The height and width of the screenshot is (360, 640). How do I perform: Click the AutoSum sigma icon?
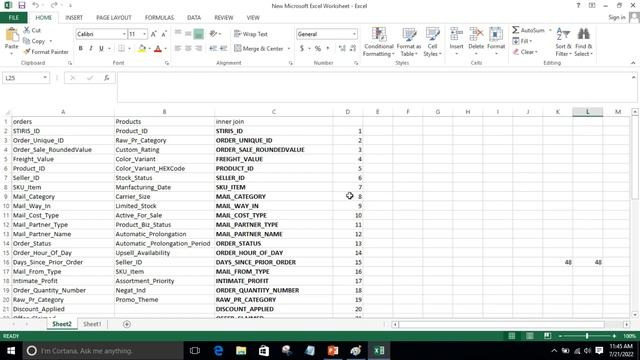[516, 30]
